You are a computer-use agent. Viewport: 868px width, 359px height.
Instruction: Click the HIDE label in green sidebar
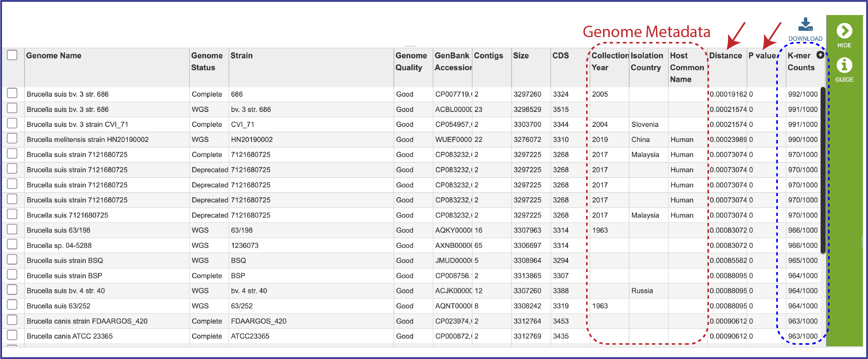[x=844, y=45]
